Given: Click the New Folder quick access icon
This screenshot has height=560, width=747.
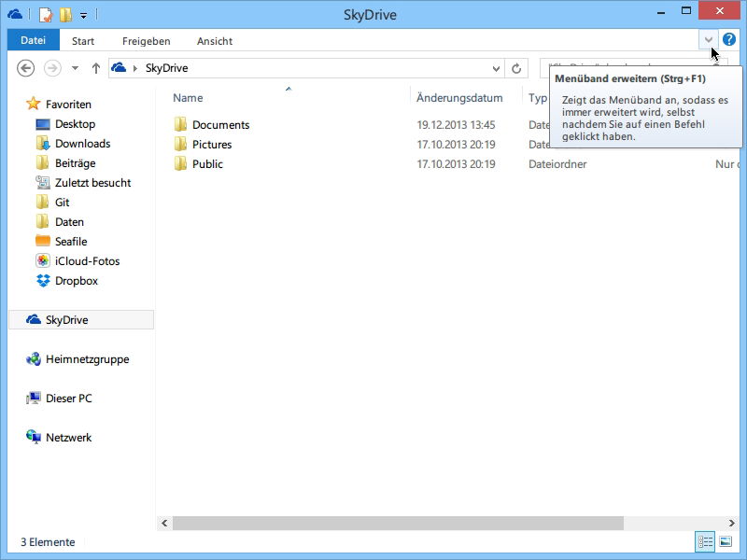Looking at the screenshot, I should click(x=65, y=15).
